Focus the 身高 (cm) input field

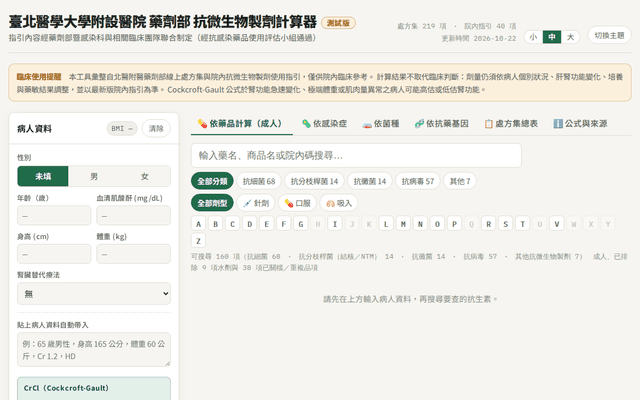(x=54, y=254)
